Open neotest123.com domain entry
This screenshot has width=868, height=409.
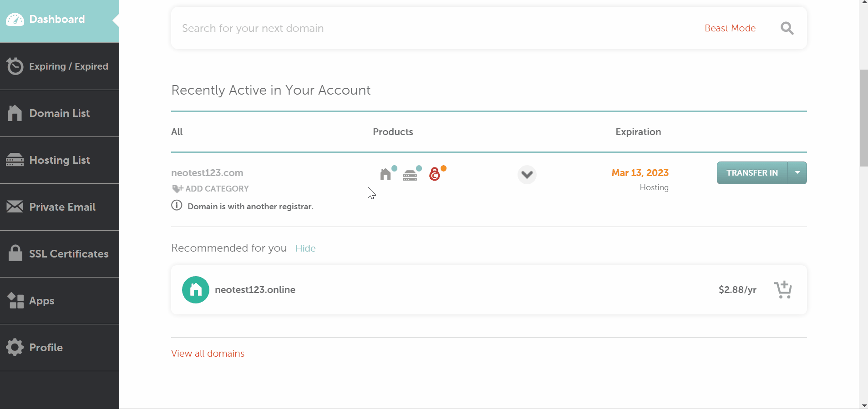pos(207,173)
